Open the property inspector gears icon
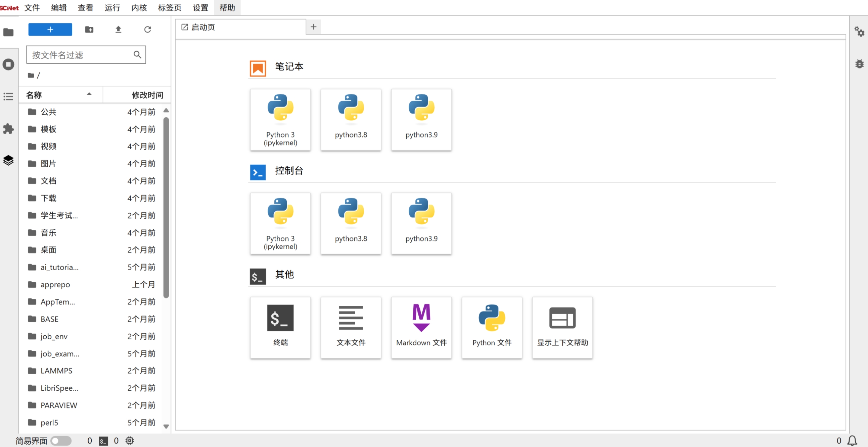 pyautogui.click(x=859, y=32)
